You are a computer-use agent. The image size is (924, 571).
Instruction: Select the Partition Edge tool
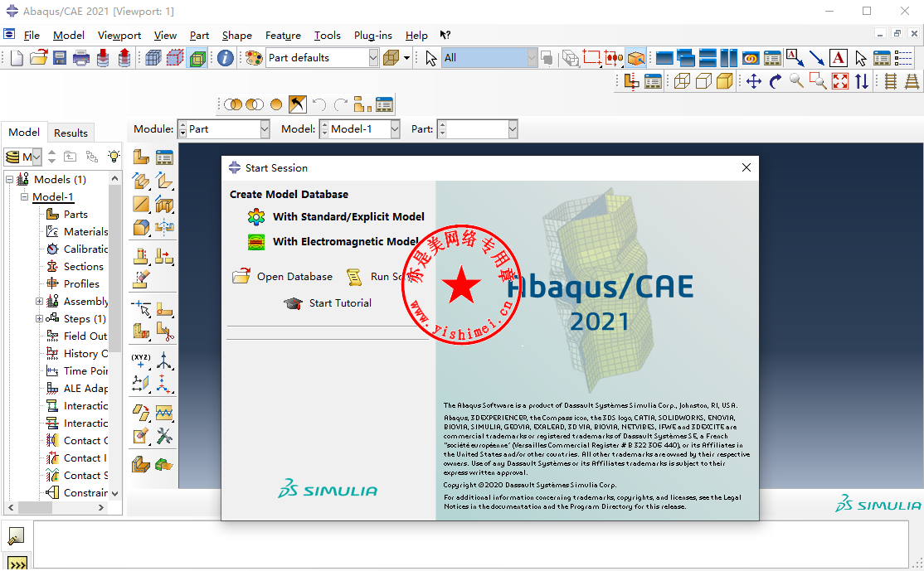click(x=142, y=307)
